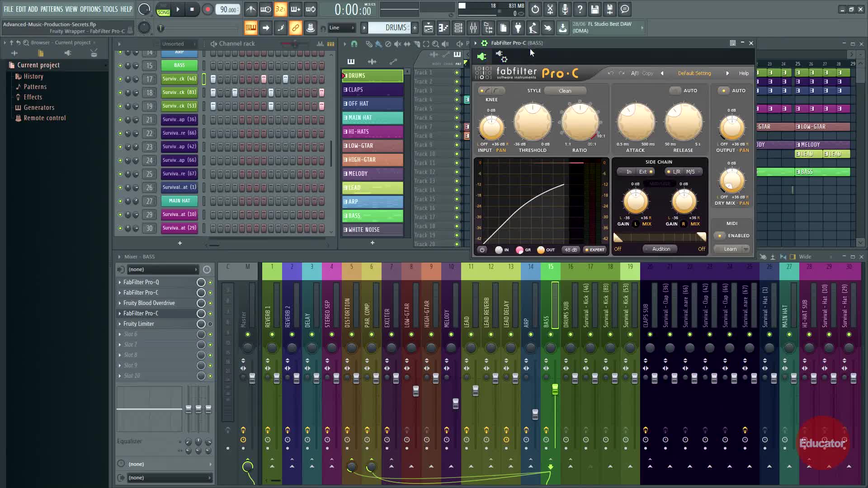Click the Save project disk icon

pos(594,9)
